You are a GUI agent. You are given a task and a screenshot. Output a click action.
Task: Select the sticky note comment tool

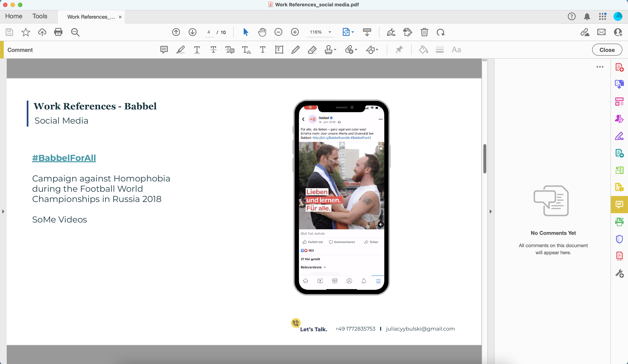(164, 50)
